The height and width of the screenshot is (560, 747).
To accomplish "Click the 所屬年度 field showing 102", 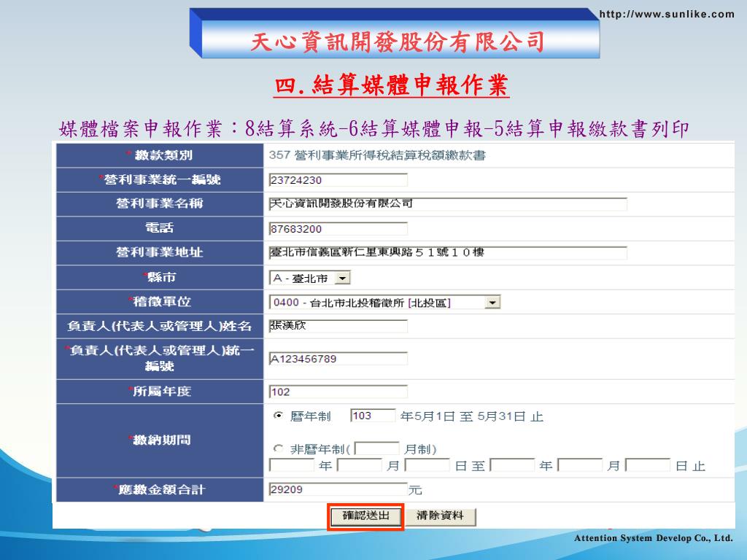I will (338, 392).
